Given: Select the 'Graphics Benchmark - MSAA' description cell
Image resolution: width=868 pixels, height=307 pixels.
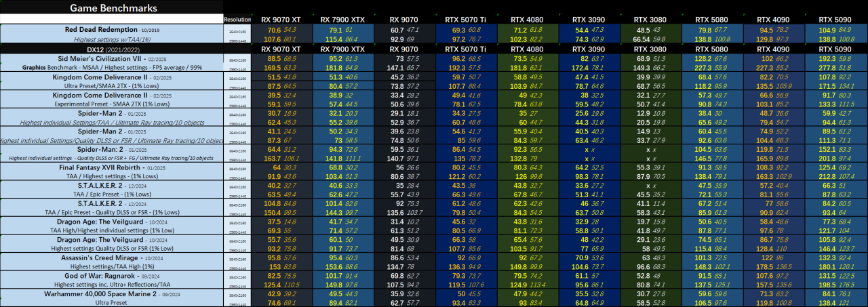Looking at the screenshot, I should [x=112, y=68].
